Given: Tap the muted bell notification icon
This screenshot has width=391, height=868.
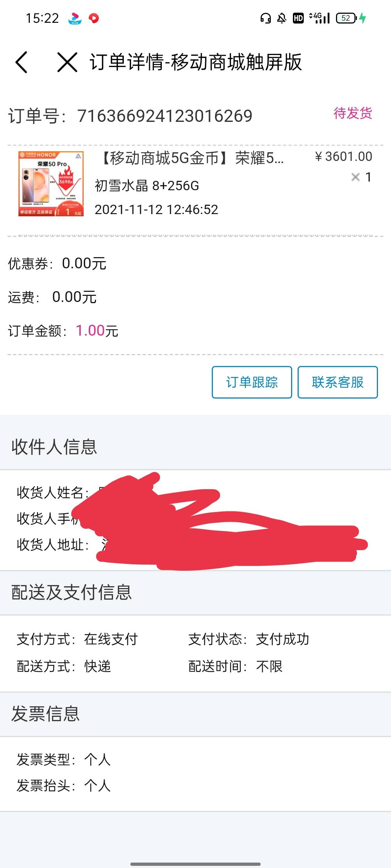Looking at the screenshot, I should click(x=282, y=18).
